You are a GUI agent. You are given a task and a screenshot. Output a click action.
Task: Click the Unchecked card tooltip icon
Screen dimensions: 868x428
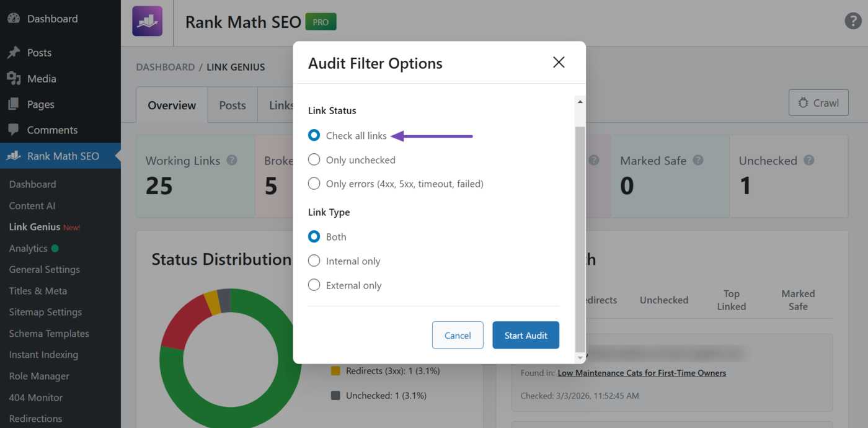tap(809, 160)
